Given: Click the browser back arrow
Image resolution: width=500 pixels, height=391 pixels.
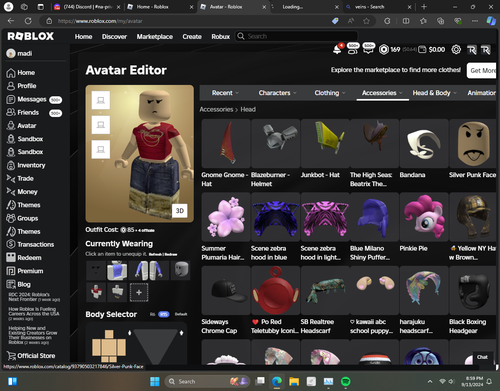Looking at the screenshot, I should click(11, 21).
